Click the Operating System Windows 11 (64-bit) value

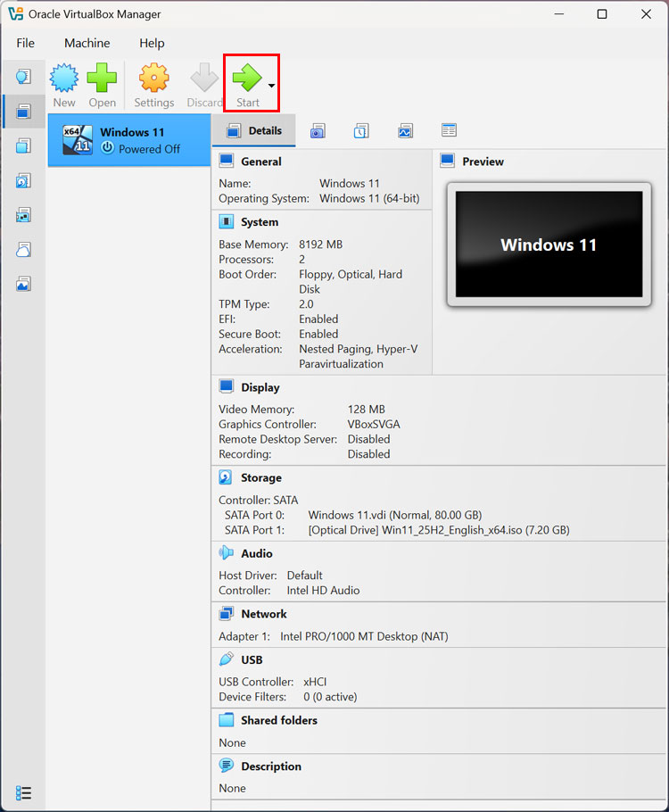[x=369, y=198]
